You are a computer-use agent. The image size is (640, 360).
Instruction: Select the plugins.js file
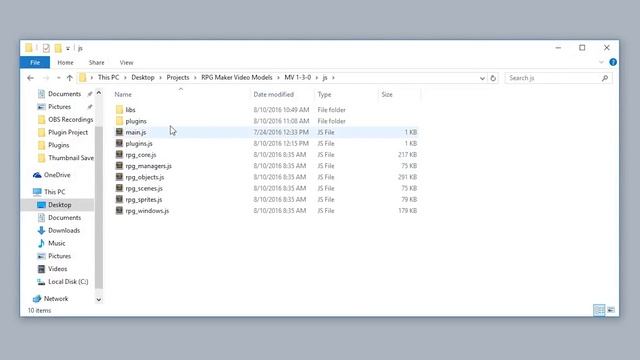coord(139,144)
